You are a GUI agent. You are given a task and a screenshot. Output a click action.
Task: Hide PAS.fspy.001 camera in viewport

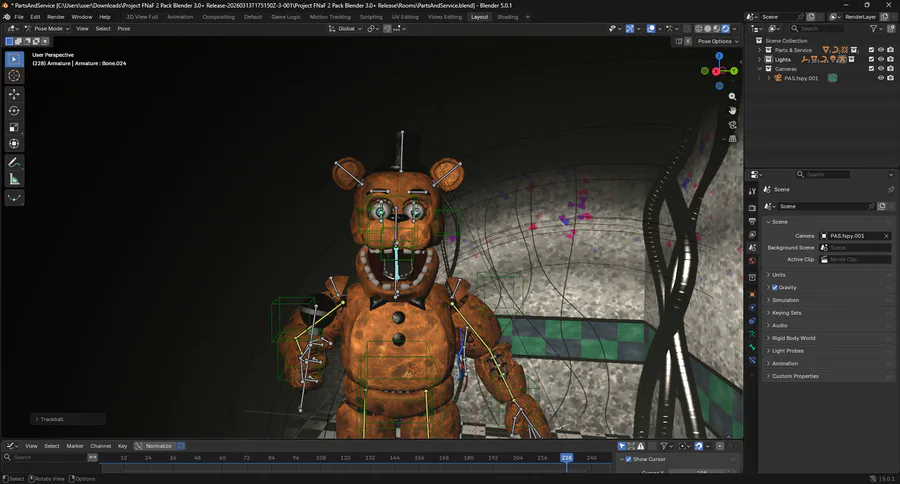[x=881, y=78]
